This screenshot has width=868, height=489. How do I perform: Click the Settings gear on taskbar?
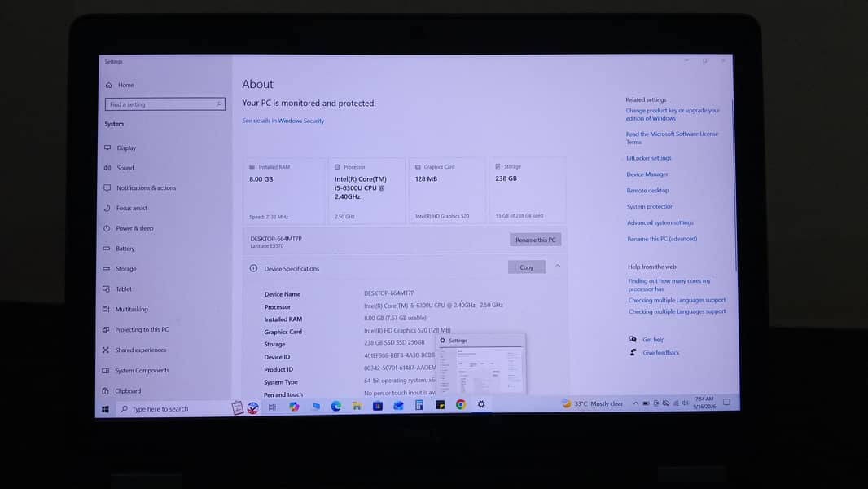481,404
